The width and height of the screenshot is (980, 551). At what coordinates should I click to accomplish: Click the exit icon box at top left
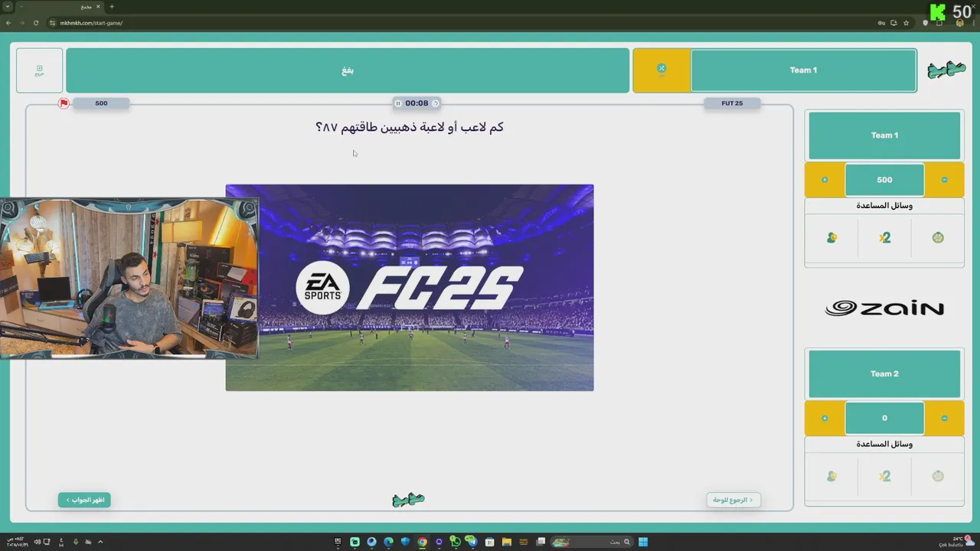coord(39,70)
